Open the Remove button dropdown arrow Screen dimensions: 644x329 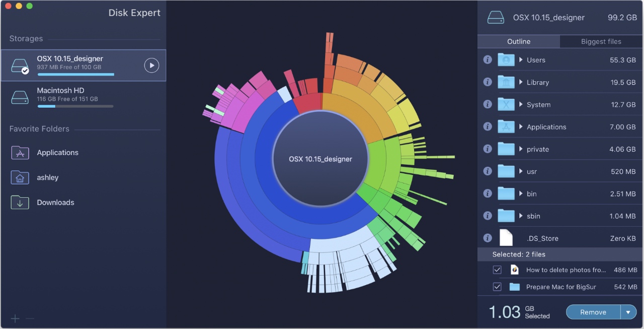pyautogui.click(x=628, y=312)
